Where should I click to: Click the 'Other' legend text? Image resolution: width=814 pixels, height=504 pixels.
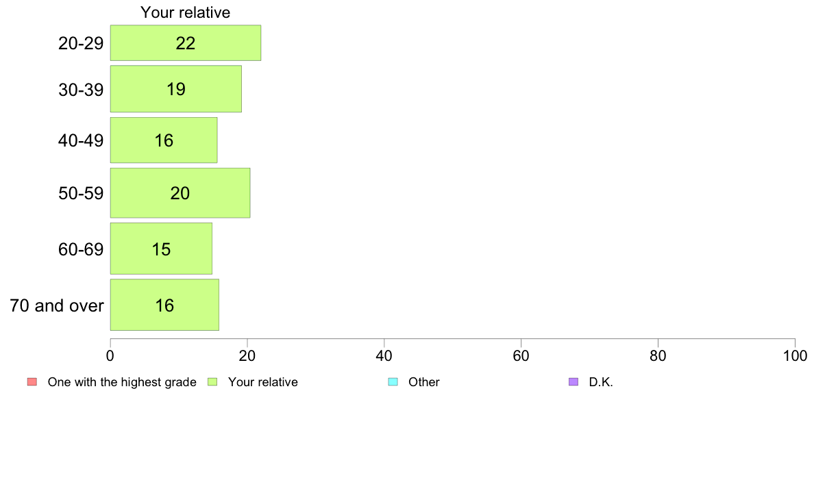[x=423, y=382]
